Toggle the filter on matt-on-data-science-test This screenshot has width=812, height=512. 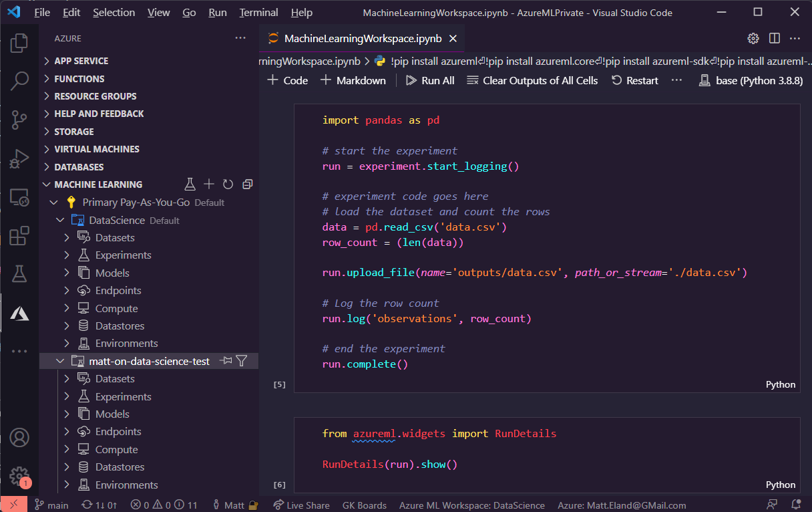point(241,360)
